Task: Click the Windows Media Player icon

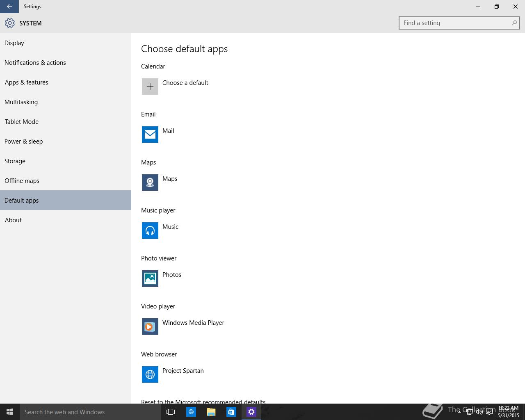Action: (x=150, y=326)
